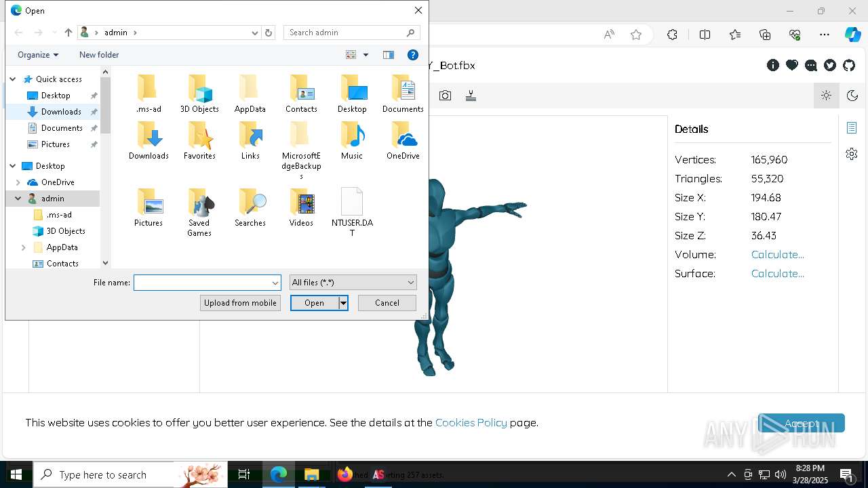The width and height of the screenshot is (868, 488).
Task: Switch to dark mode moon icon
Action: (852, 96)
